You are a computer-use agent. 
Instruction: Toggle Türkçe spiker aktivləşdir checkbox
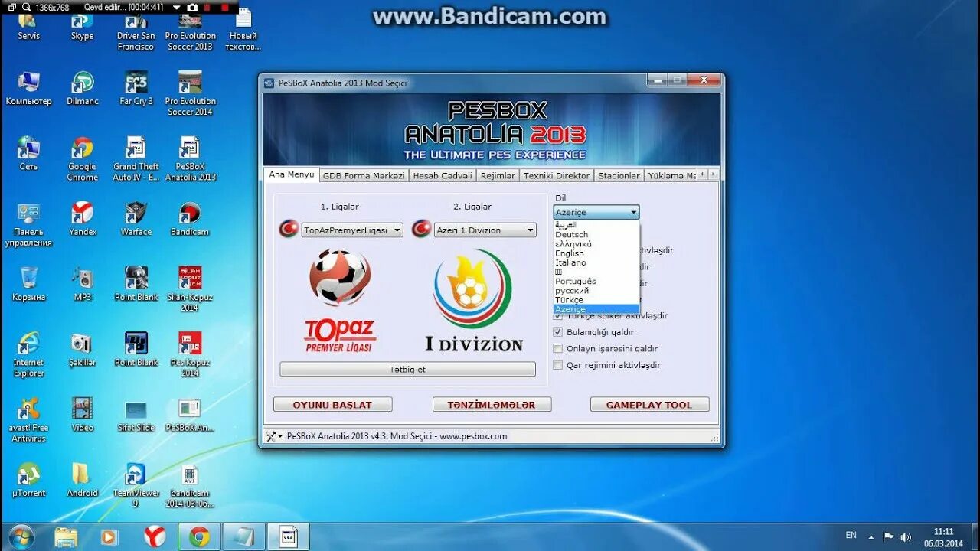pyautogui.click(x=557, y=315)
